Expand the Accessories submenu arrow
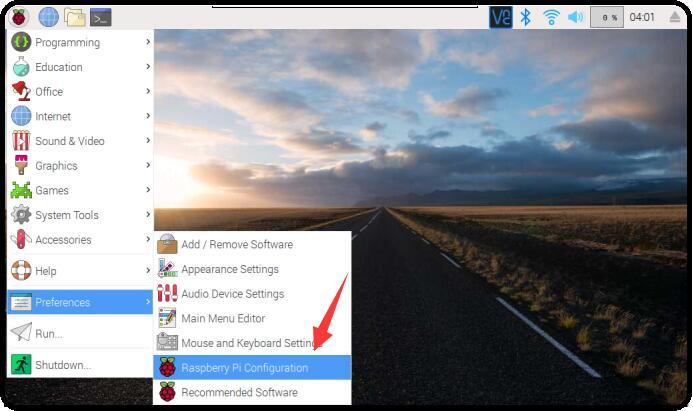 point(148,239)
